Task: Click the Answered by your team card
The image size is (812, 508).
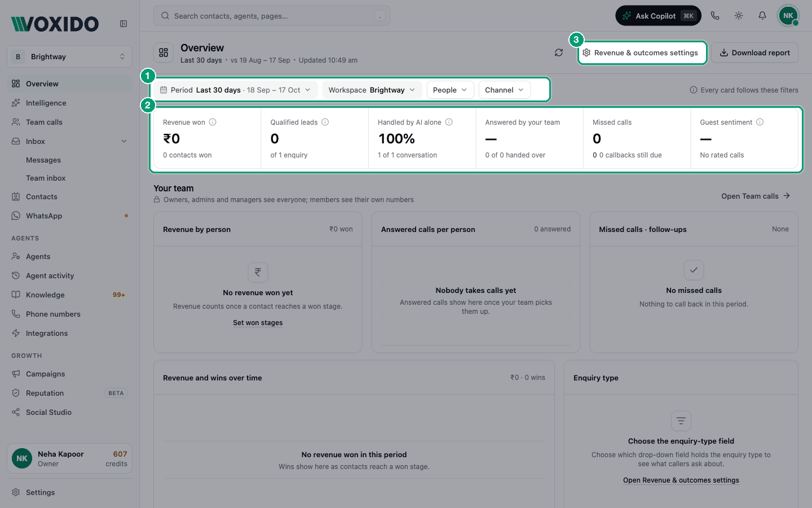Action: [x=529, y=138]
